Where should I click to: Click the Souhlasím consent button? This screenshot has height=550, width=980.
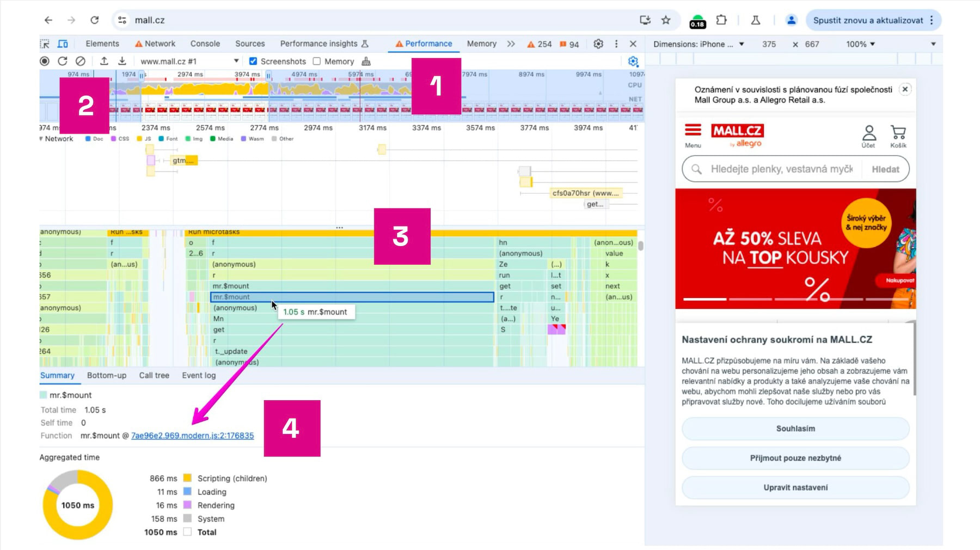795,429
